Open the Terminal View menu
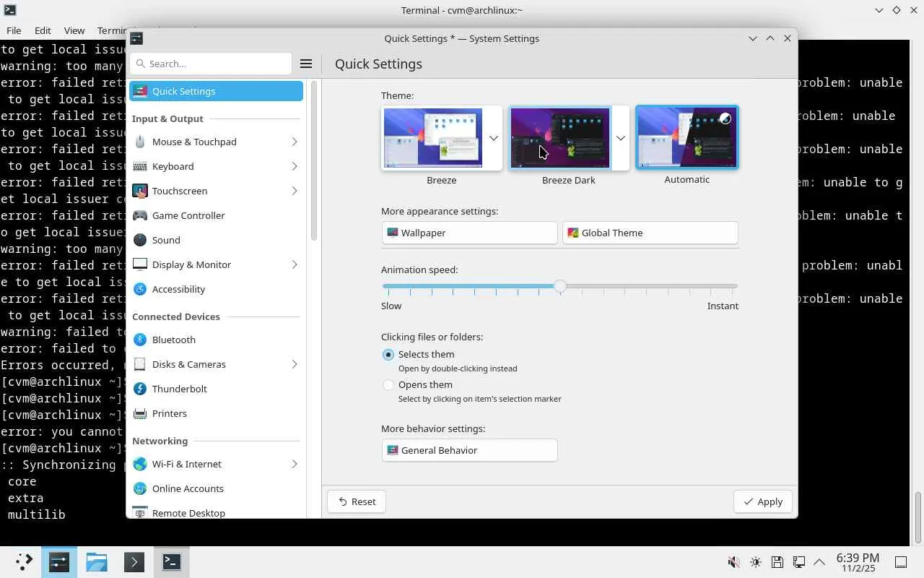924x578 pixels. (x=74, y=30)
